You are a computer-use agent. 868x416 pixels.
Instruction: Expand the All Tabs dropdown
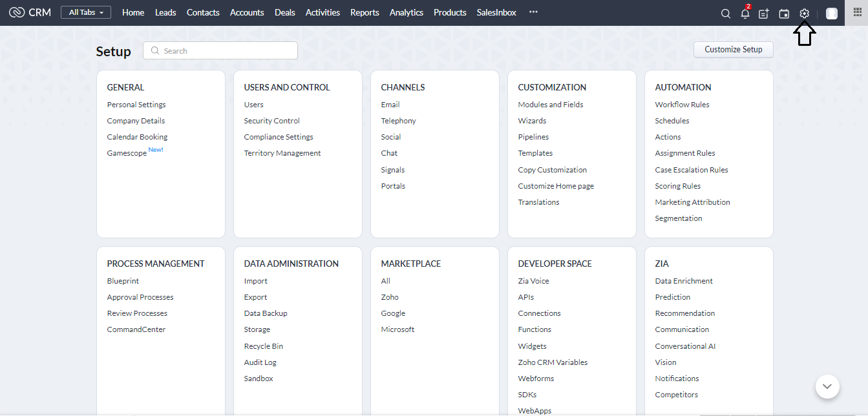(x=86, y=12)
